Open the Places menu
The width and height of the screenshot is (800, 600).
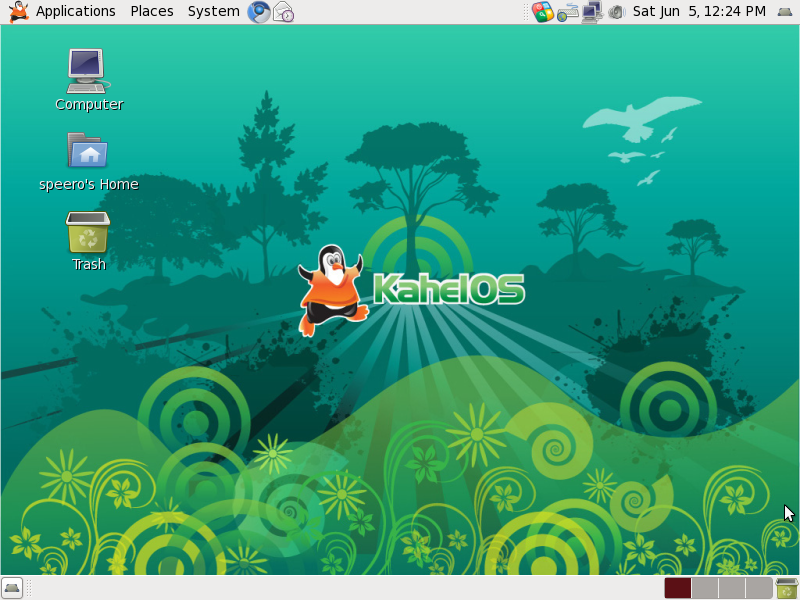[x=151, y=11]
